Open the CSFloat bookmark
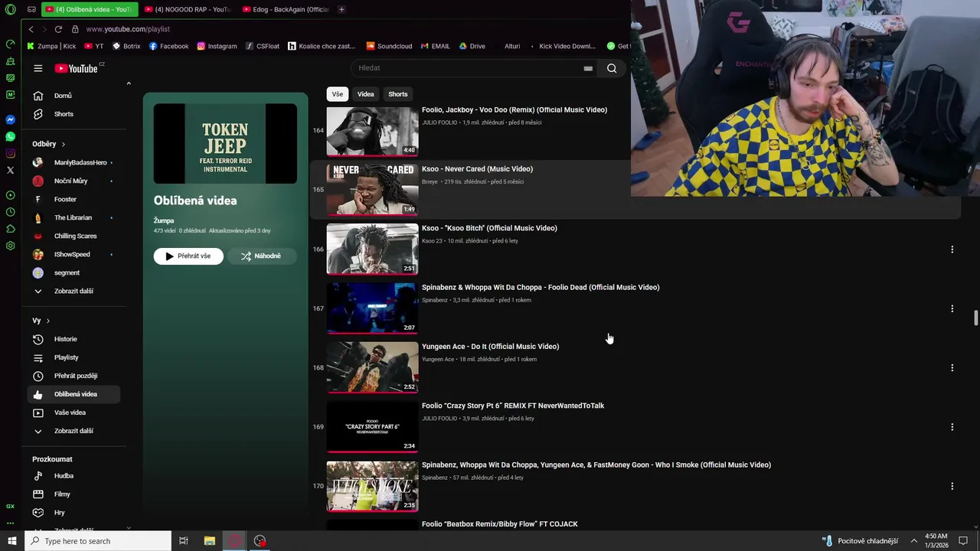The height and width of the screenshot is (551, 980). coord(262,46)
